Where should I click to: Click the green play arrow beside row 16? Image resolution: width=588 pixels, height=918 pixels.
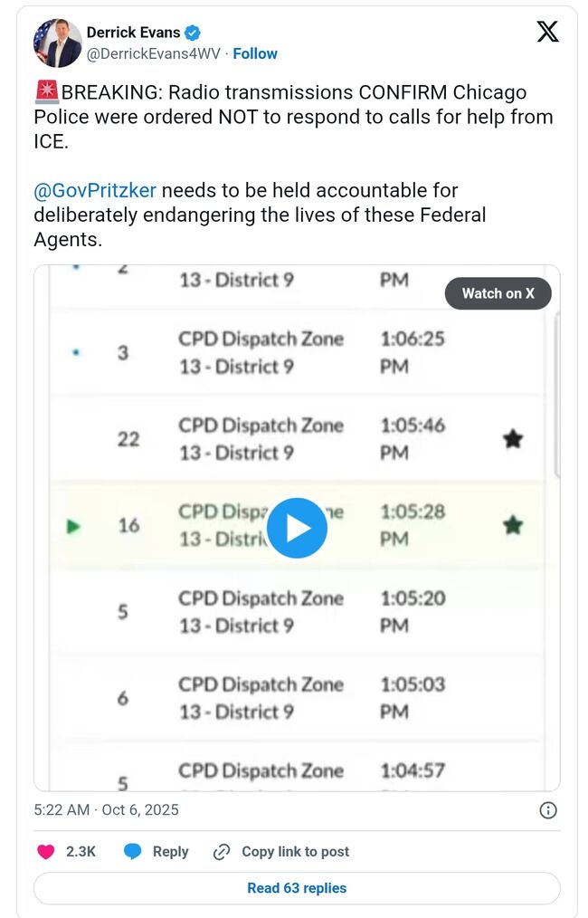[74, 526]
